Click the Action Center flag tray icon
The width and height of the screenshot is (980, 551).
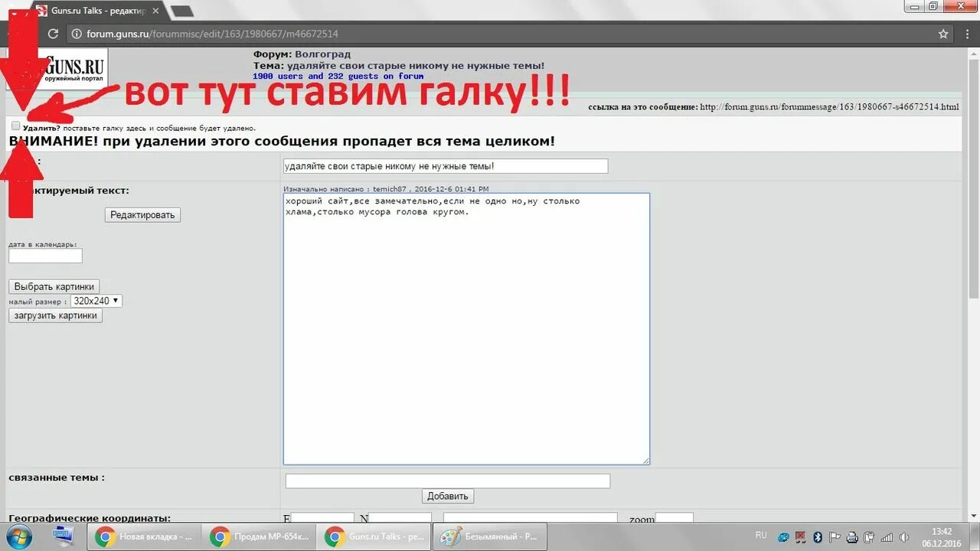[x=835, y=537]
